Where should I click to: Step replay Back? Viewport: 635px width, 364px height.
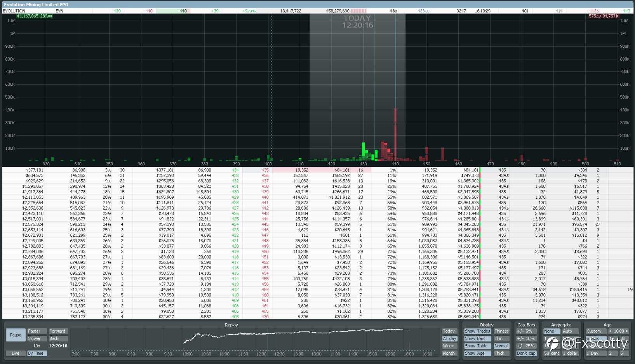tap(58, 339)
